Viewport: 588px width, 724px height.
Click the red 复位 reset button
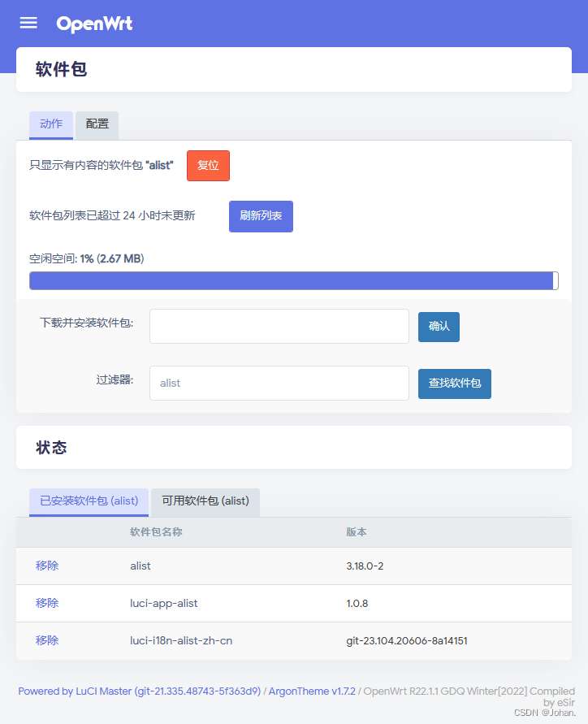[208, 166]
